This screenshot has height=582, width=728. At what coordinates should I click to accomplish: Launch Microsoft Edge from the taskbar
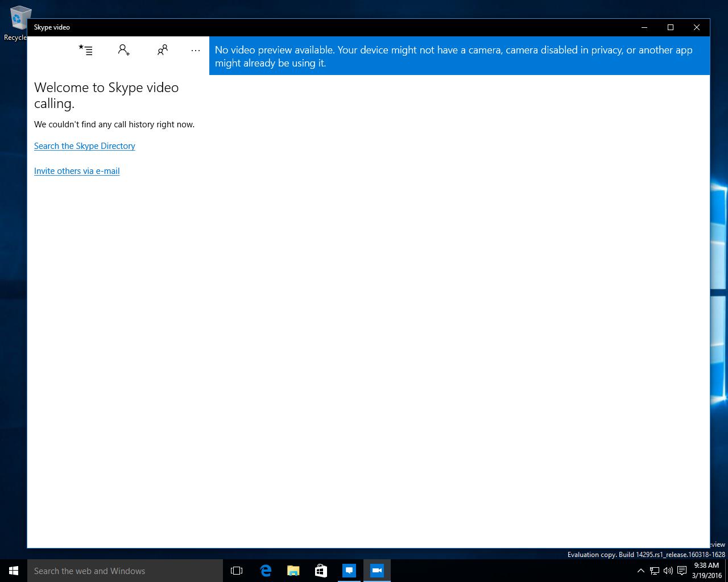click(265, 571)
